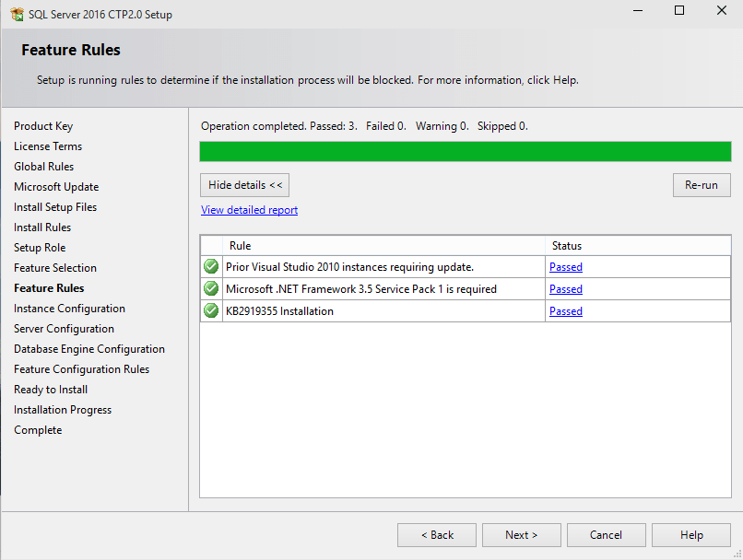
Task: Maximize the SQL Server Setup window
Action: 679,10
